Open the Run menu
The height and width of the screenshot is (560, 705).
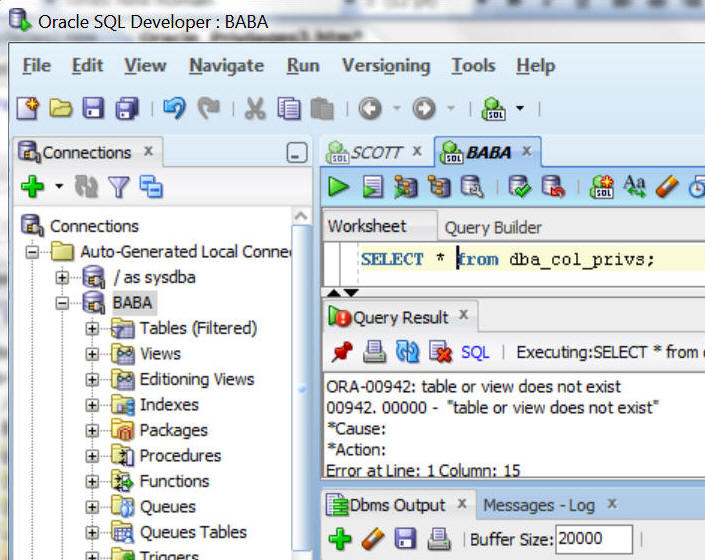click(x=303, y=66)
